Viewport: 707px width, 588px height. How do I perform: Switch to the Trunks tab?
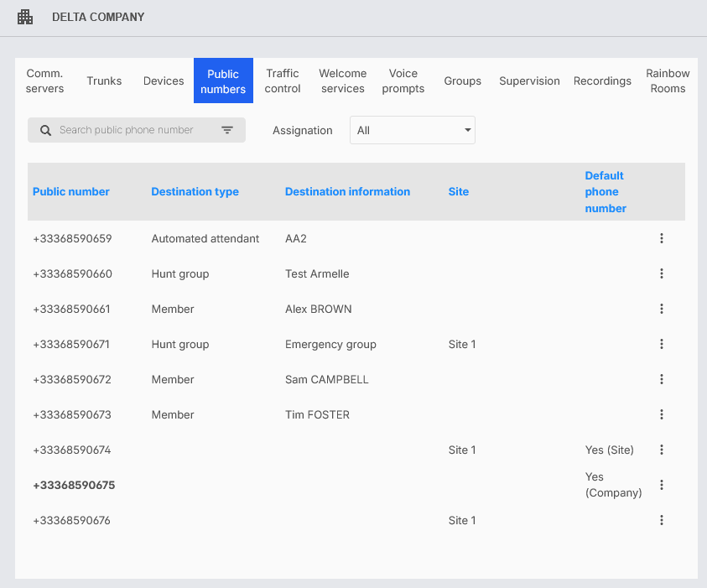[104, 81]
